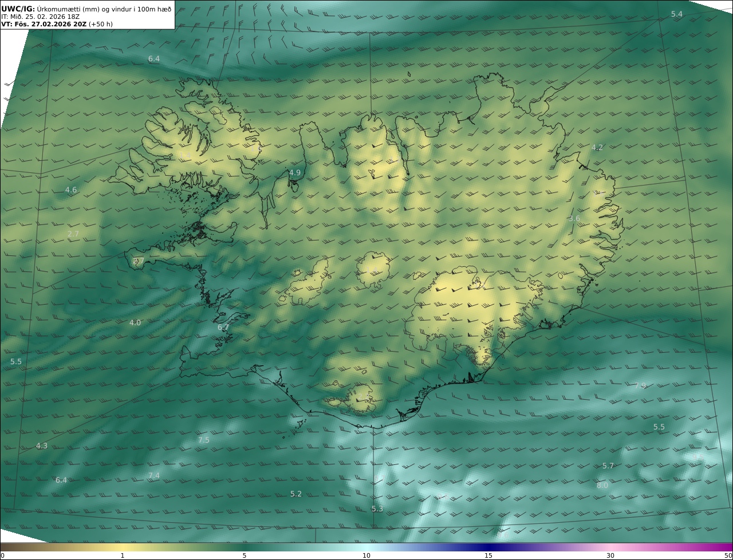Image resolution: width=733 pixels, height=560 pixels.
Task: Click the 10 tick label on the color scale
Action: pos(366,555)
